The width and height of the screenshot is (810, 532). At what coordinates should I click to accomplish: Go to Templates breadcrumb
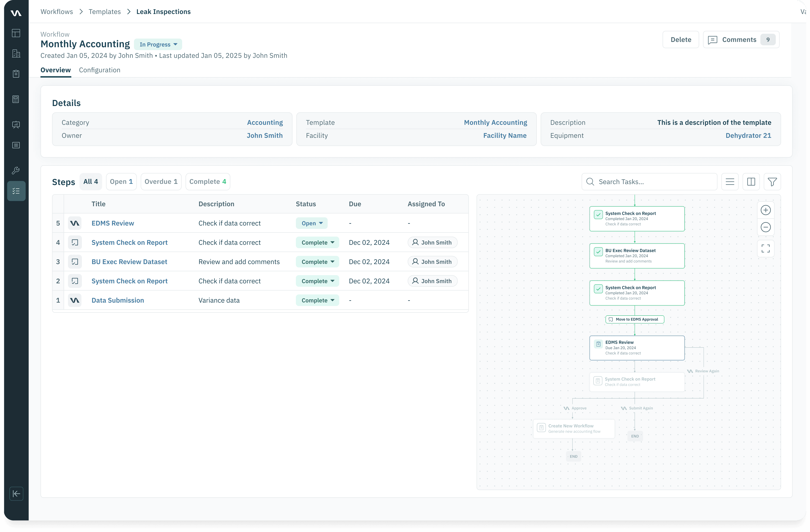(x=105, y=12)
